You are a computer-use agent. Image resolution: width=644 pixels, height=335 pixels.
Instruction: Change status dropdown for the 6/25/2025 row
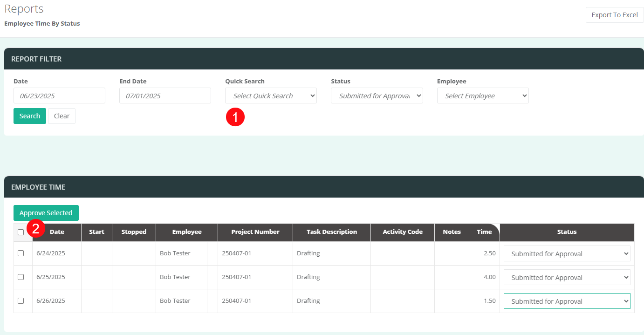pyautogui.click(x=567, y=278)
